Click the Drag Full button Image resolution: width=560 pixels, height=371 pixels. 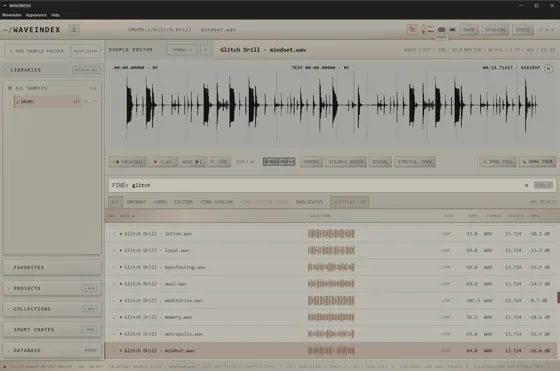point(498,162)
